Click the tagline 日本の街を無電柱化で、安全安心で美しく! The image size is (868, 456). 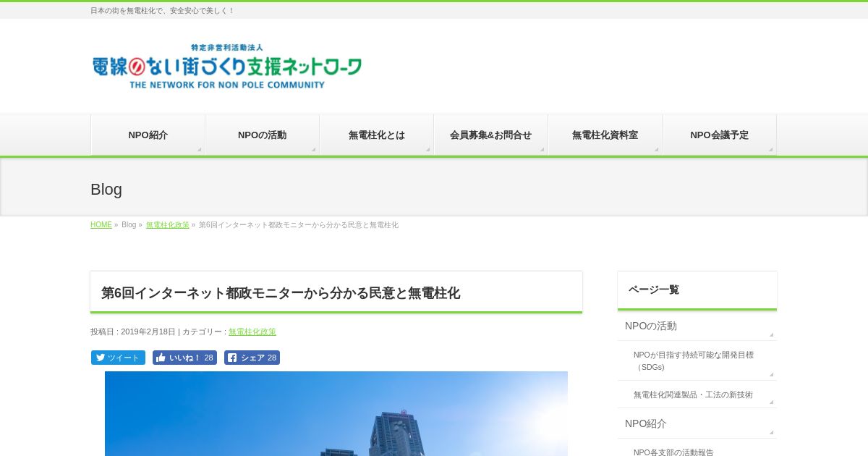[162, 11]
